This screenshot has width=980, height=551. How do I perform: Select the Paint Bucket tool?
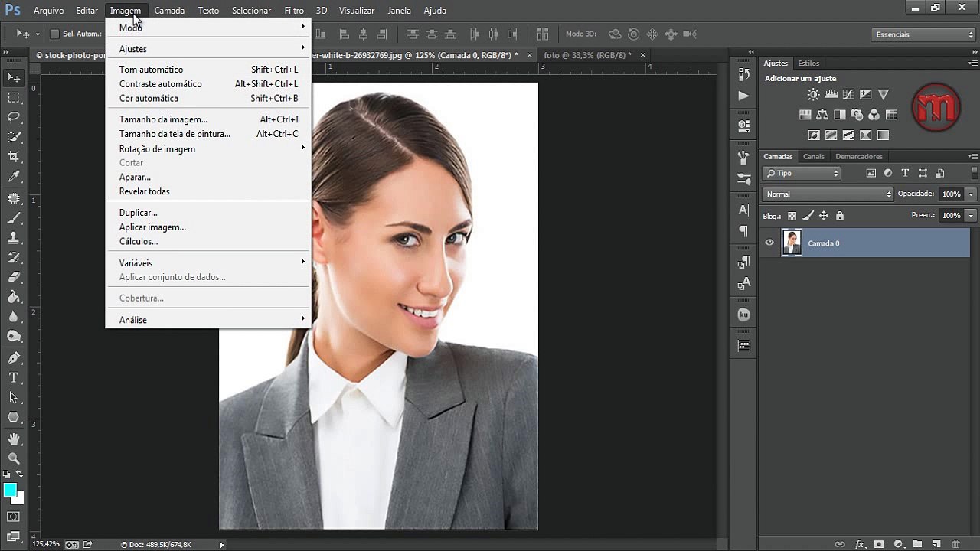tap(14, 298)
